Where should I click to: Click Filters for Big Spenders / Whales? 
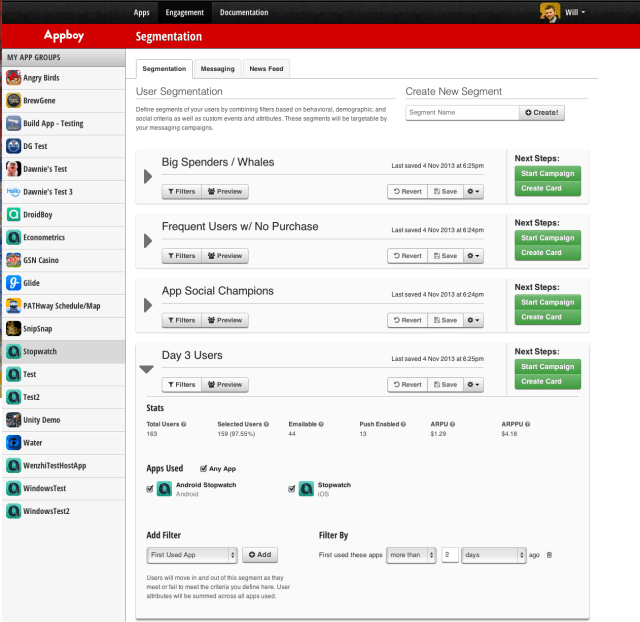point(182,191)
